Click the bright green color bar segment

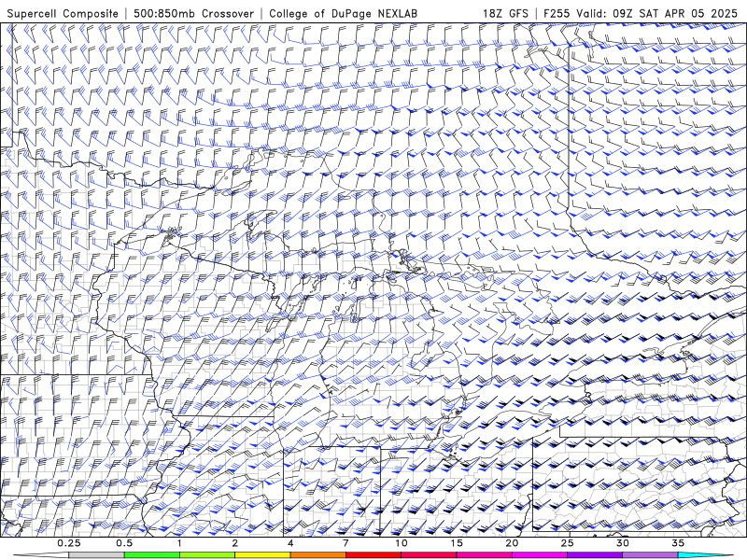coord(151,555)
